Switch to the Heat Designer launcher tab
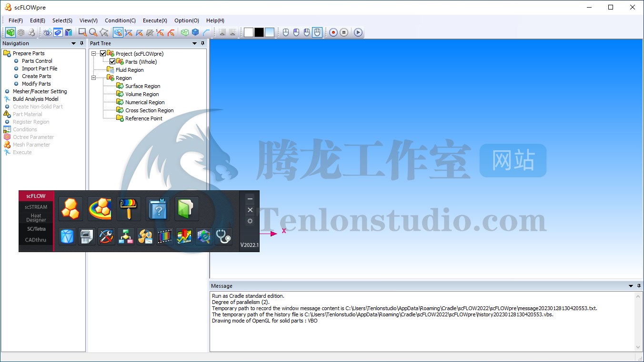The height and width of the screenshot is (362, 644). pyautogui.click(x=36, y=218)
